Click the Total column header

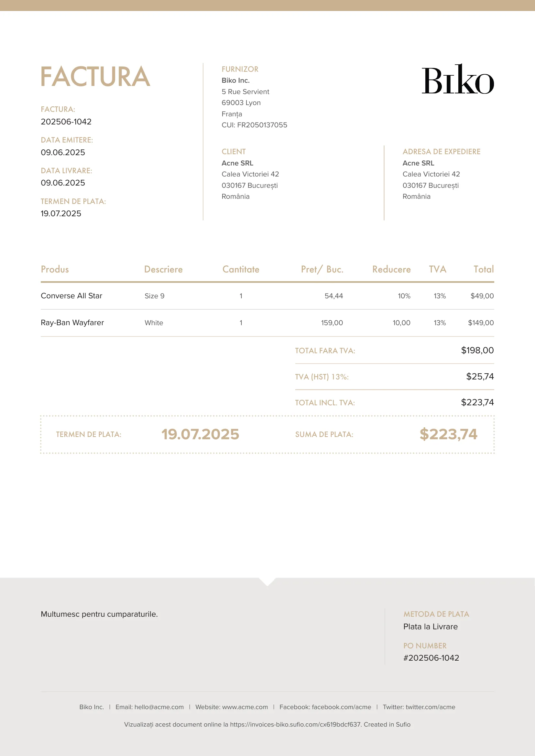(484, 269)
